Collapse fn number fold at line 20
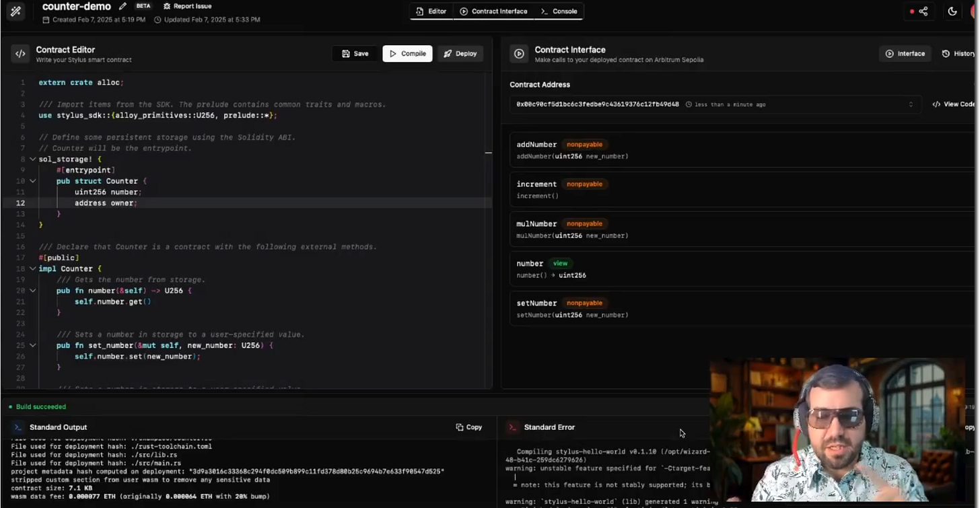Image resolution: width=980 pixels, height=508 pixels. click(x=32, y=291)
